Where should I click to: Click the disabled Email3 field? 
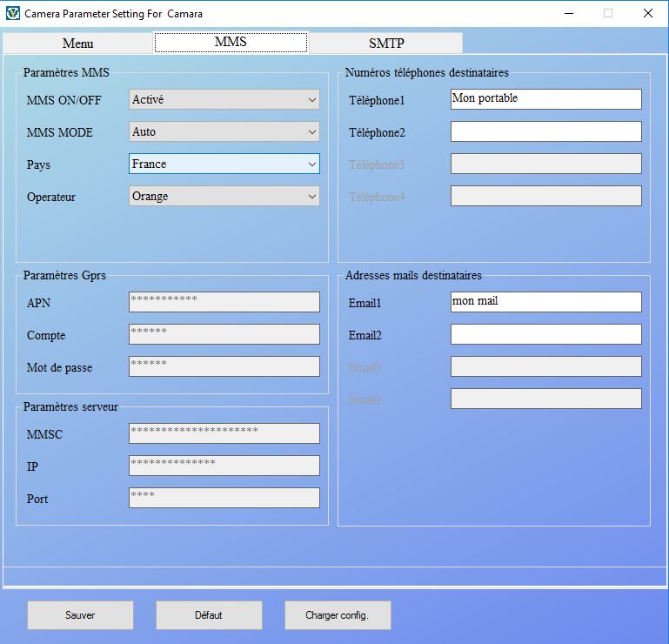coord(546,366)
